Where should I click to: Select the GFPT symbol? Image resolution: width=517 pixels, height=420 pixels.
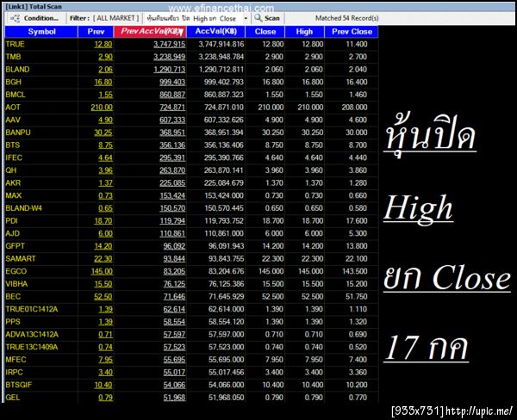pos(15,246)
